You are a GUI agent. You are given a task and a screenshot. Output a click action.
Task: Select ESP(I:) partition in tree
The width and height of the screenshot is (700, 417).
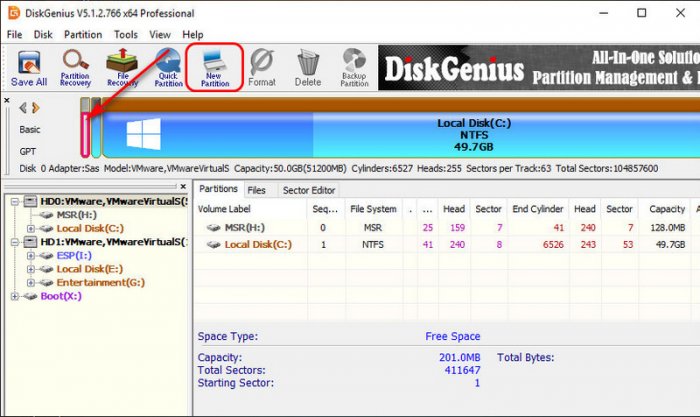click(74, 255)
